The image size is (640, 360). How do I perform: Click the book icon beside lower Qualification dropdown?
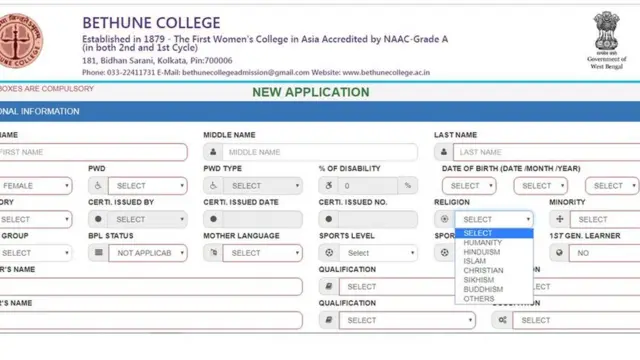point(329,320)
